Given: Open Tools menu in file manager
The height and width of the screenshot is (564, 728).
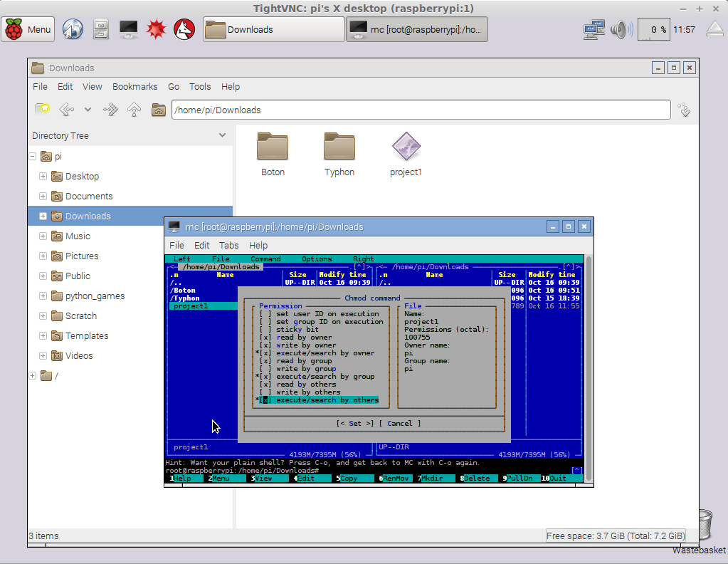Looking at the screenshot, I should click(x=200, y=86).
